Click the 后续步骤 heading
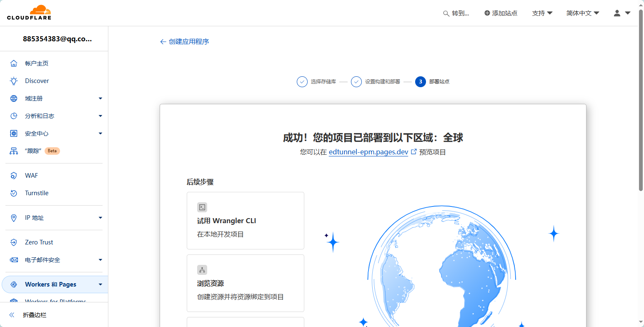 click(x=200, y=182)
